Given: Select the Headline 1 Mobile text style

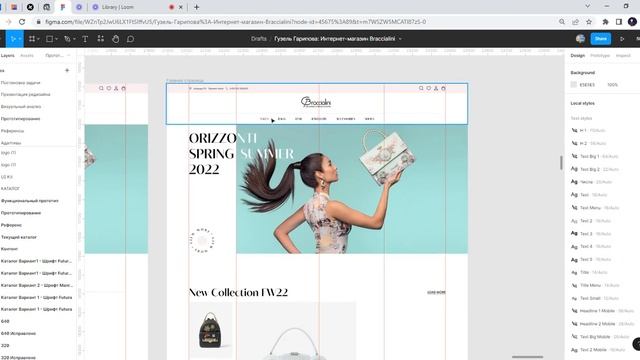Looking at the screenshot, I should tap(602, 311).
